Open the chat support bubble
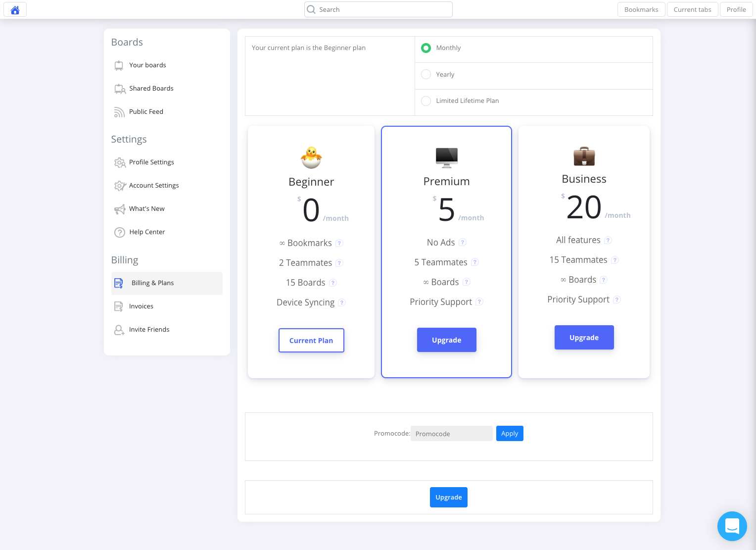The image size is (756, 550). (732, 526)
